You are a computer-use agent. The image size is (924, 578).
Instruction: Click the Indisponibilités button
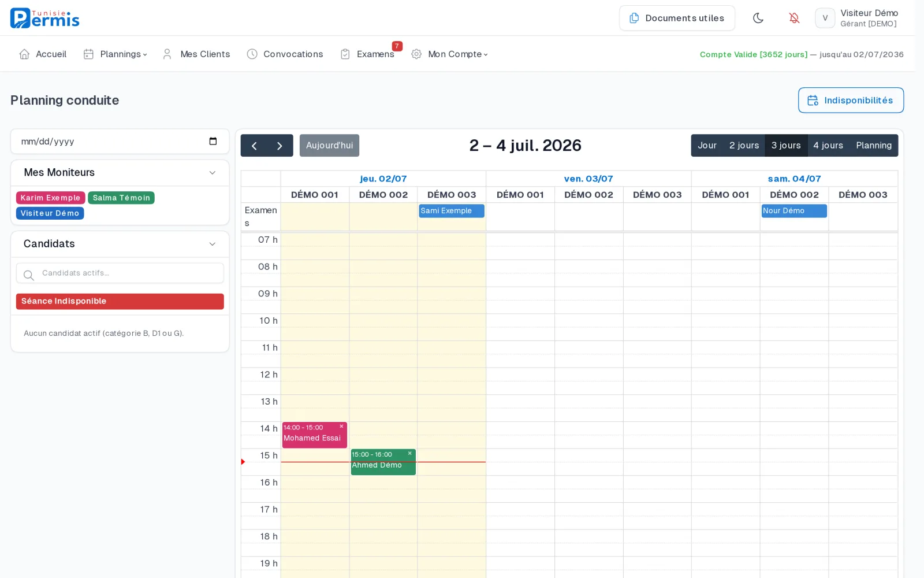(851, 100)
